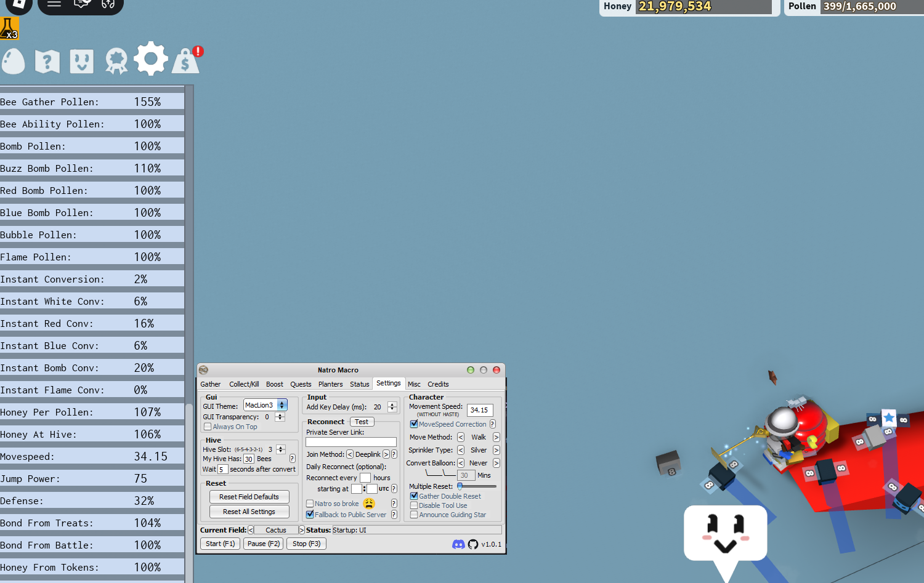Enable Disable Tool Use checkbox
This screenshot has height=583, width=924.
[414, 505]
